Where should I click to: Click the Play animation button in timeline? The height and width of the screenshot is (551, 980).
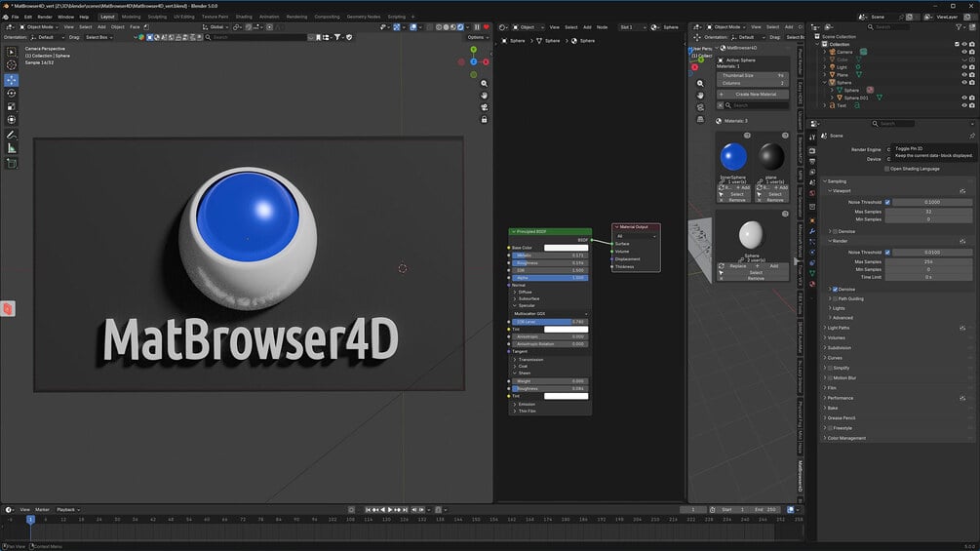[x=390, y=510]
